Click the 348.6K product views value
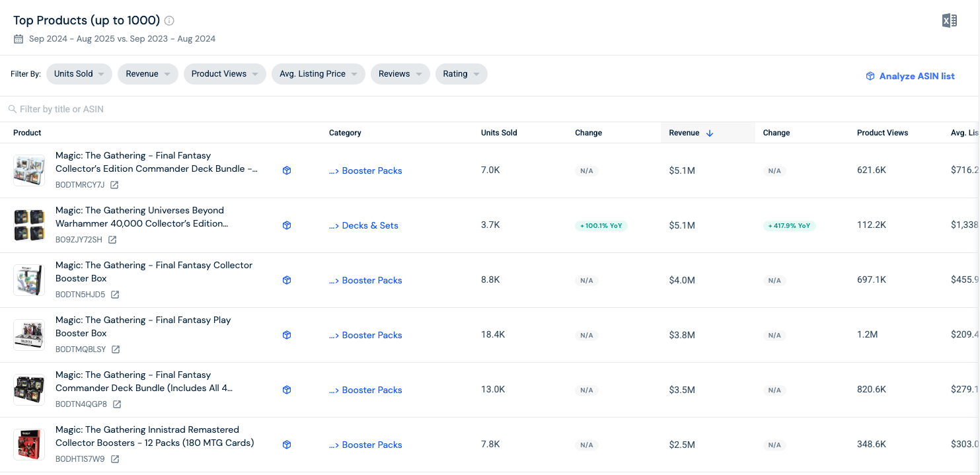The image size is (980, 475). pyautogui.click(x=872, y=445)
